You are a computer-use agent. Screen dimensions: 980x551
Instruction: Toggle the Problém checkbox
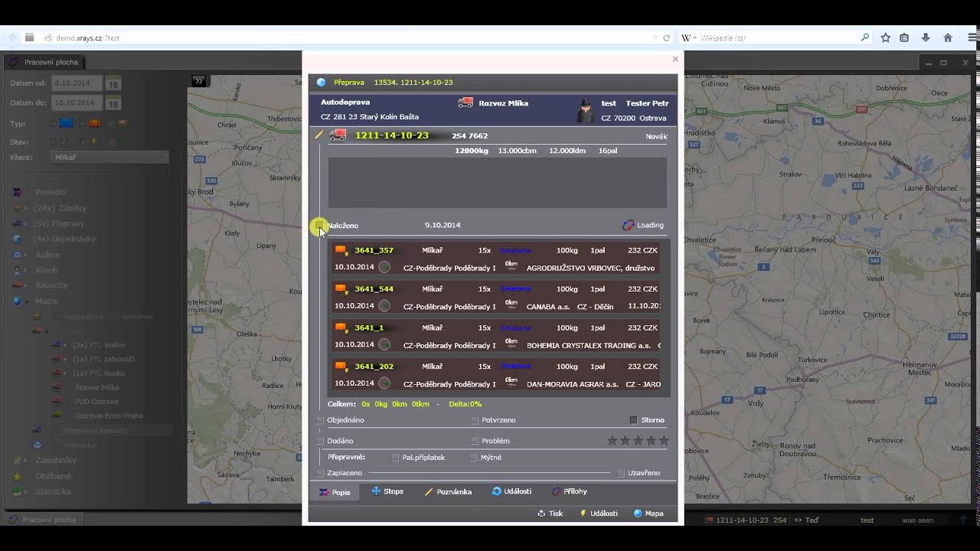(x=475, y=441)
